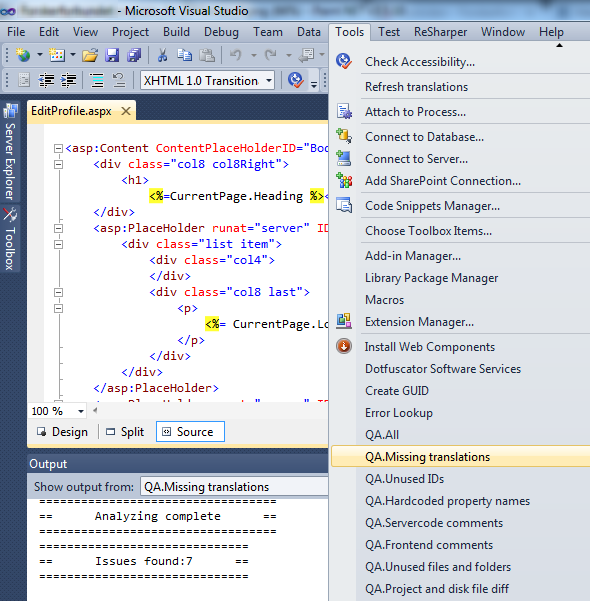Click the Copy icon in toolbar
This screenshot has width=590, height=601.
pyautogui.click(x=184, y=56)
